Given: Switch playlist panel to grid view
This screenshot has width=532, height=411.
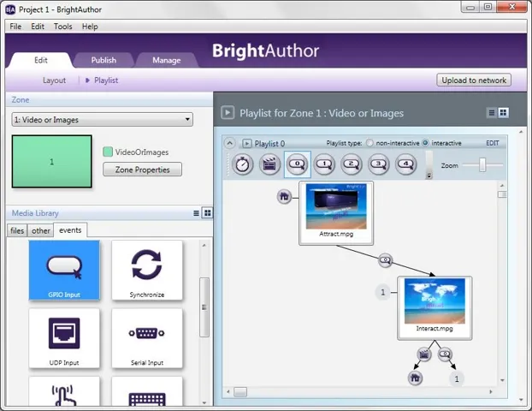Looking at the screenshot, I should point(504,113).
